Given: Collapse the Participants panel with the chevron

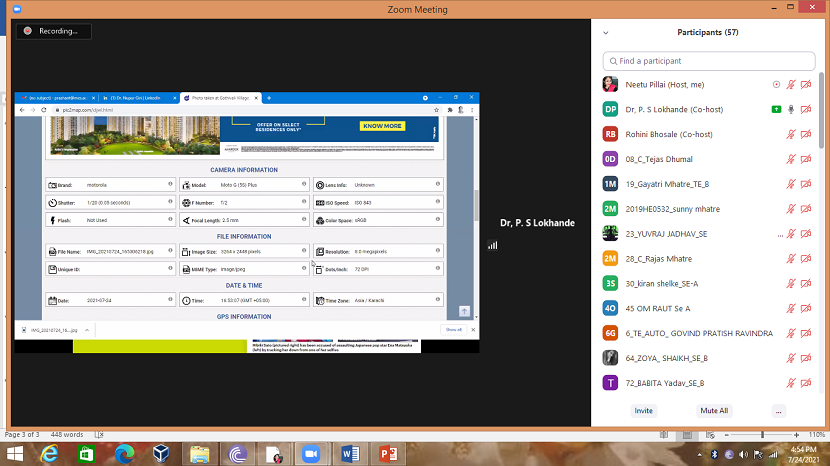Looking at the screenshot, I should tap(606, 33).
